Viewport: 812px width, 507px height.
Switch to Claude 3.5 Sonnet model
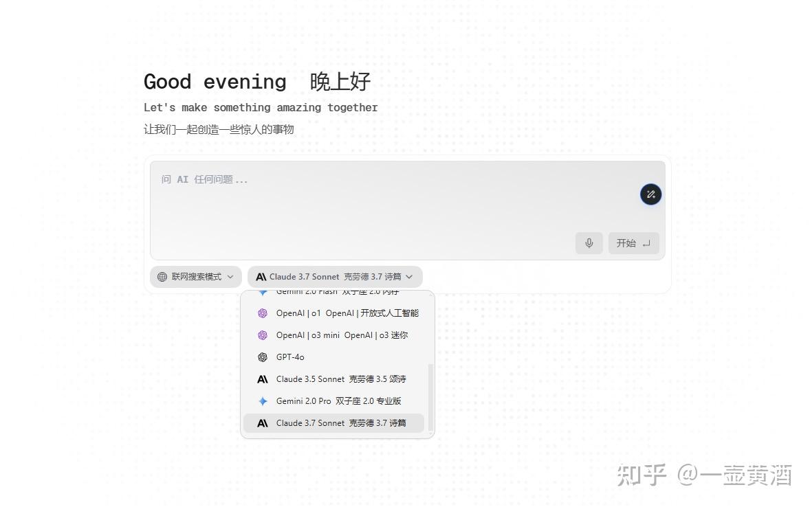point(341,379)
